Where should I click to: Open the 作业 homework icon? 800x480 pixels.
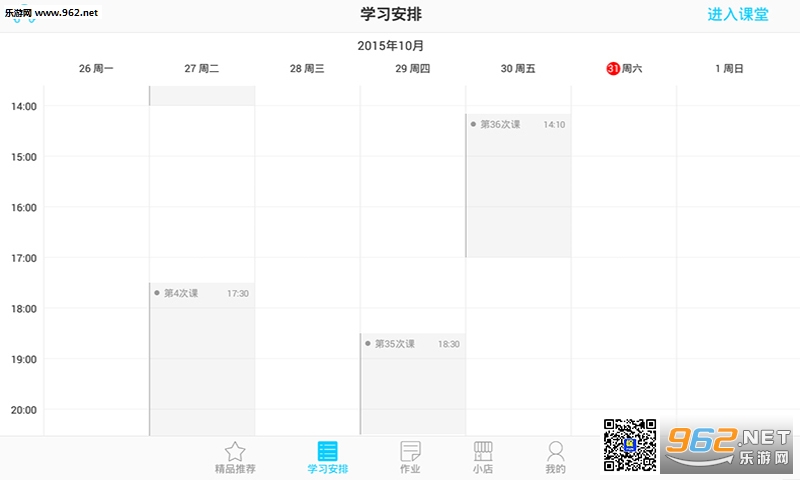pos(410,451)
